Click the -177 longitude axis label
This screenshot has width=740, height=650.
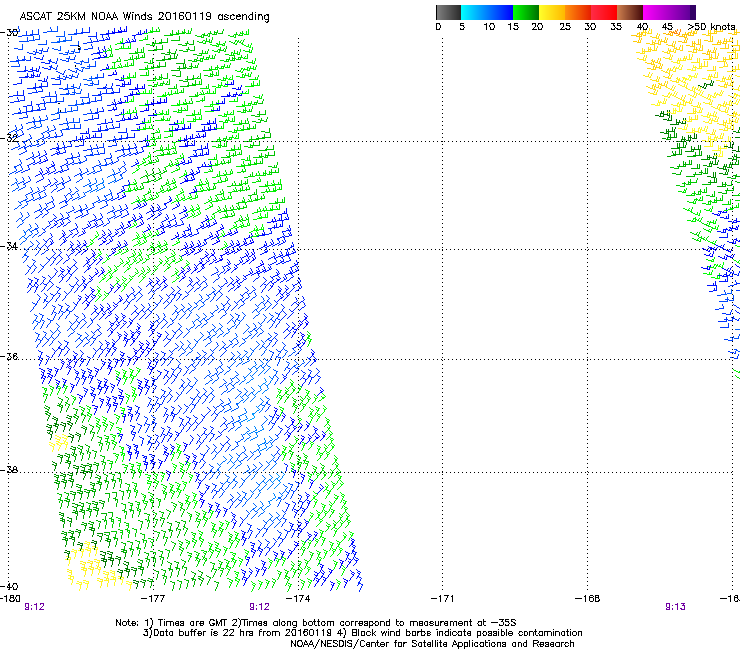[154, 599]
